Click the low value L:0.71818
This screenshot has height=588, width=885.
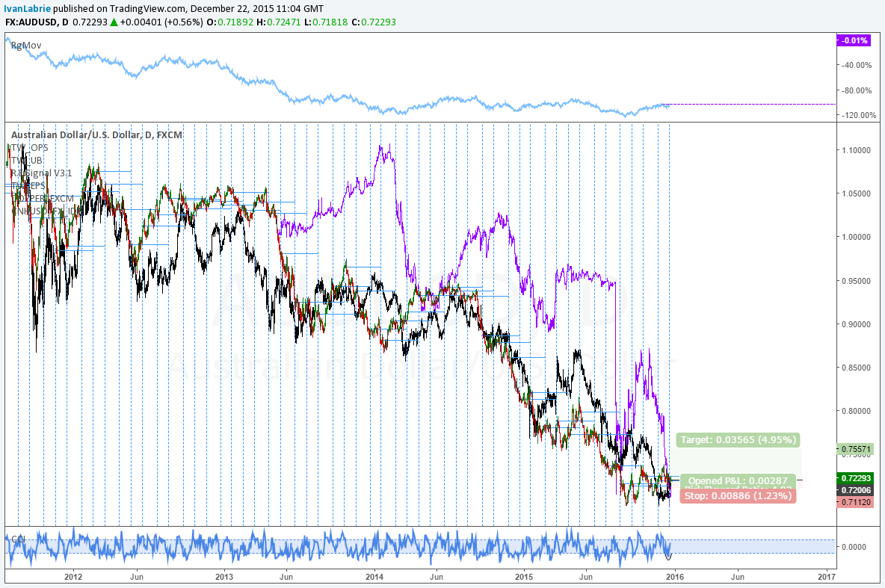[x=326, y=22]
